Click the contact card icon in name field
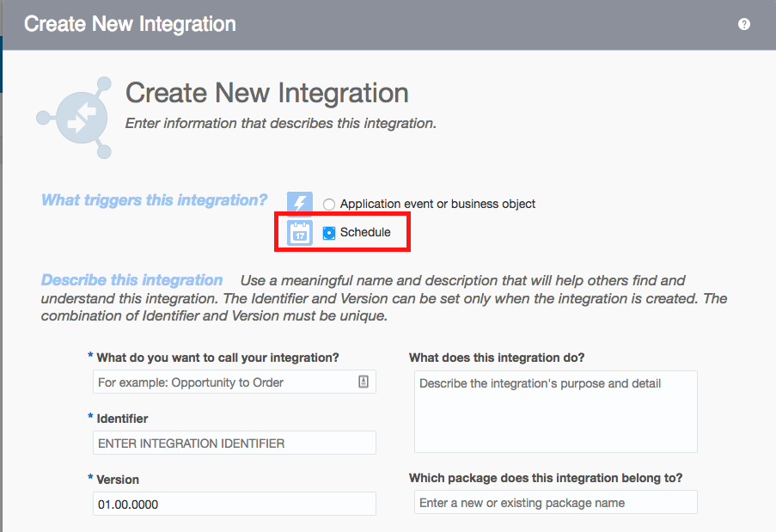 click(364, 382)
